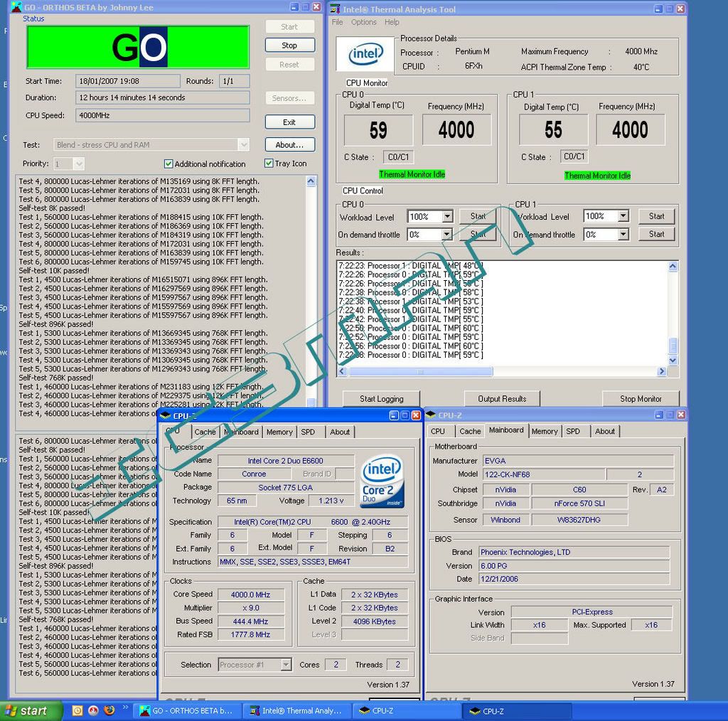Open the Test type dropdown in ORTHOS
Screen dimensions: 728x721
coord(244,145)
